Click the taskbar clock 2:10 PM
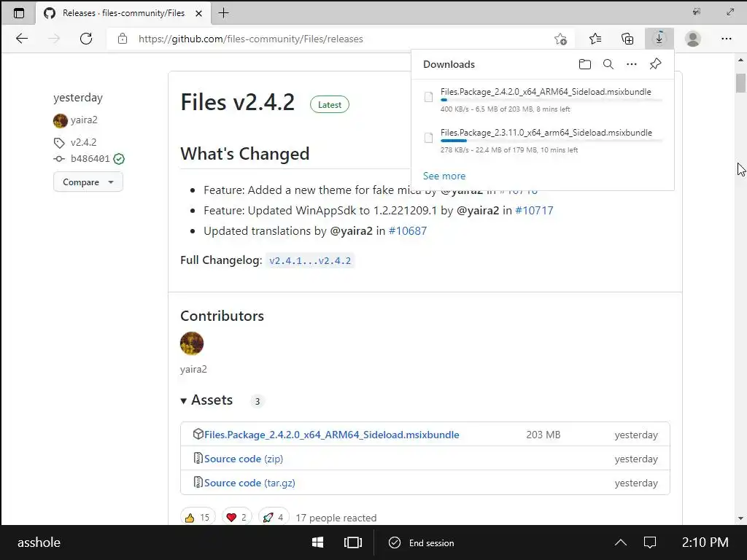 pyautogui.click(x=705, y=542)
